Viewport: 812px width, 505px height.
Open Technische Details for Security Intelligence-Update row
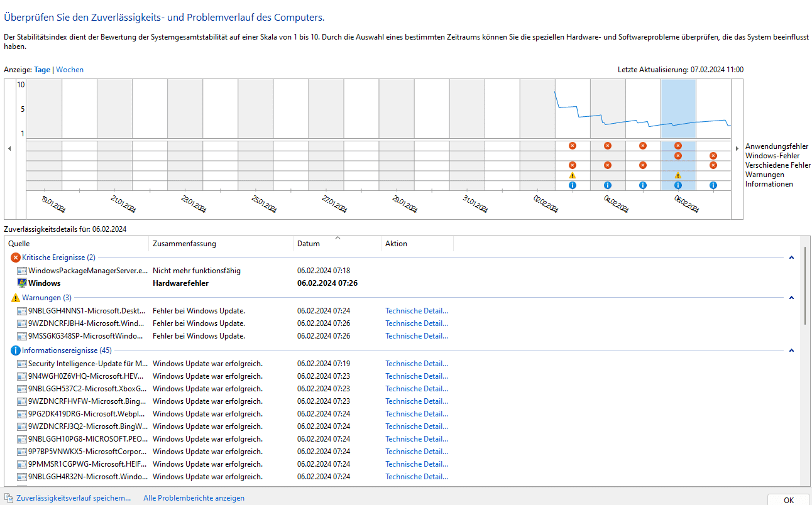pos(417,364)
